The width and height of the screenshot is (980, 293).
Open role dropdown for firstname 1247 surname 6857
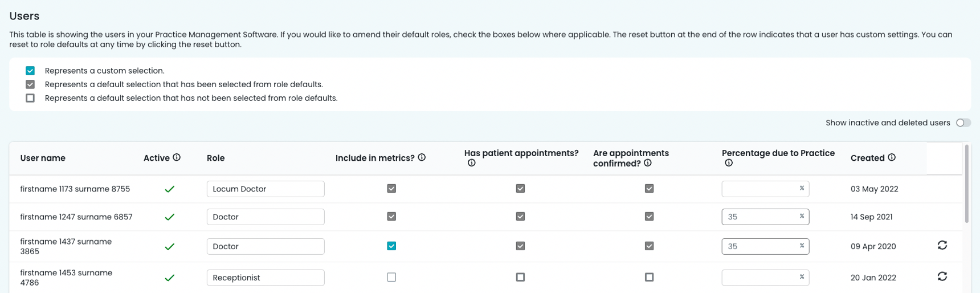point(266,217)
